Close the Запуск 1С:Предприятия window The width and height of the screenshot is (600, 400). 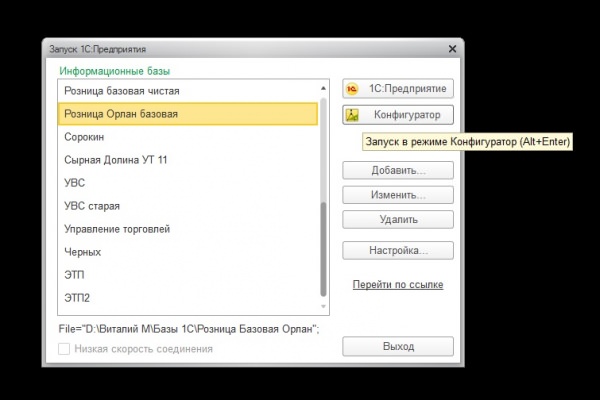(x=452, y=49)
